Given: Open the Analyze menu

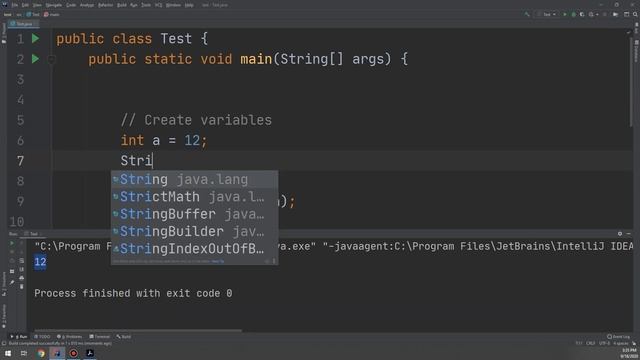Looking at the screenshot, I should 87,5.
